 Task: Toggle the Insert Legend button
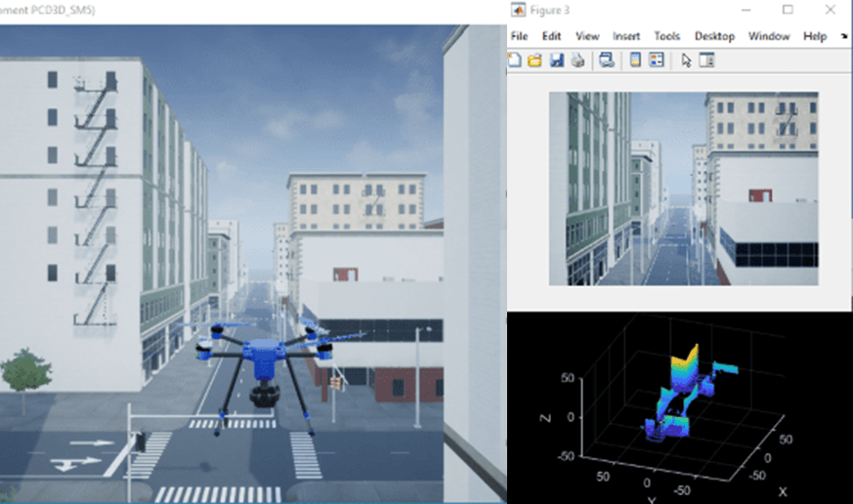point(657,61)
